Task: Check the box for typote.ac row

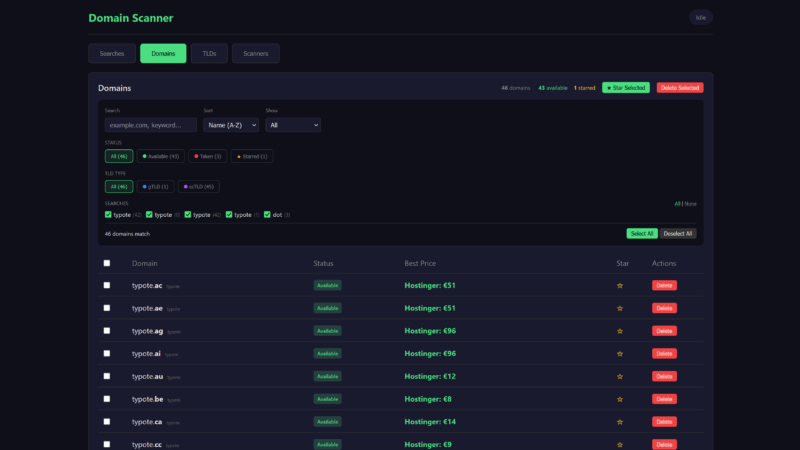Action: [x=107, y=285]
